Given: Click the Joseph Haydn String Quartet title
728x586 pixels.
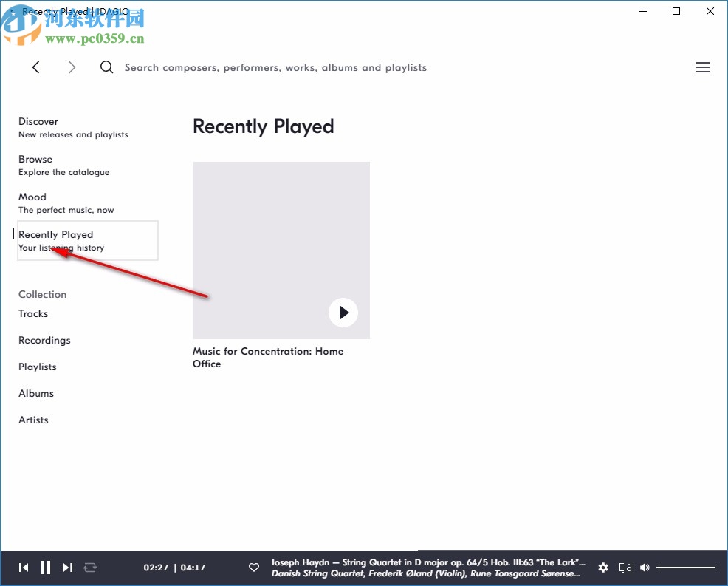Looking at the screenshot, I should click(428, 562).
